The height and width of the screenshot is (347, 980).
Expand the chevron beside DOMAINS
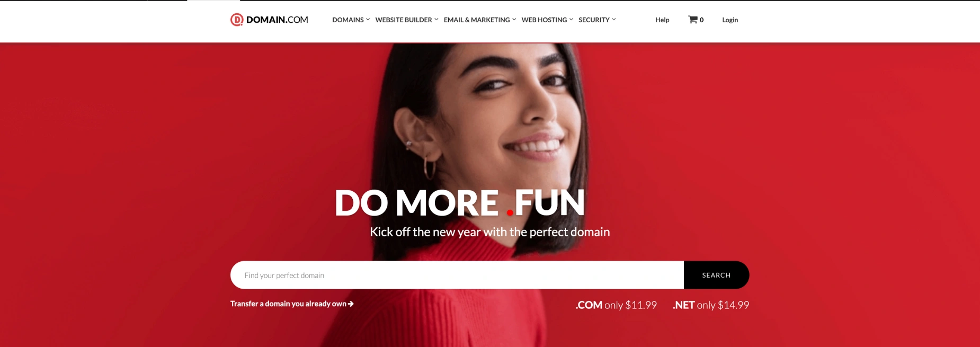coord(368,20)
